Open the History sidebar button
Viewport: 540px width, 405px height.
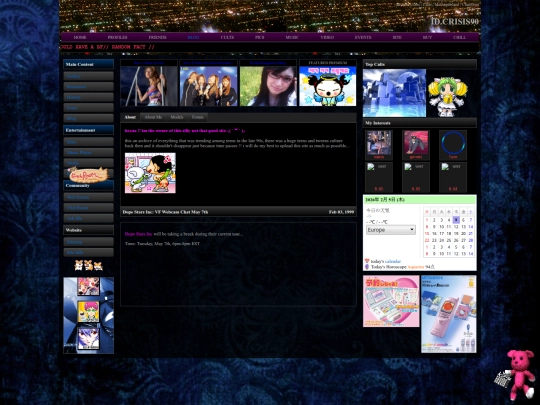click(x=89, y=97)
